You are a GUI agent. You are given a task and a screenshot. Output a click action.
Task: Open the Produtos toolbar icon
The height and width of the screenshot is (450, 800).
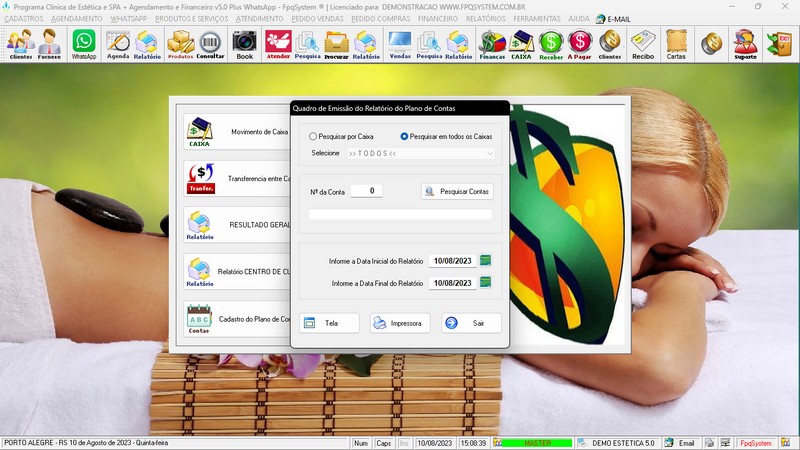[x=180, y=44]
